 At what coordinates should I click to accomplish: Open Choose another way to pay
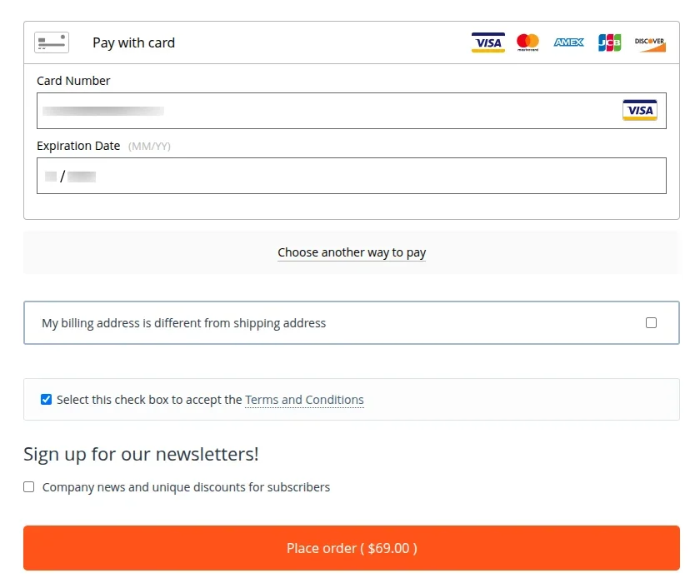(x=352, y=252)
